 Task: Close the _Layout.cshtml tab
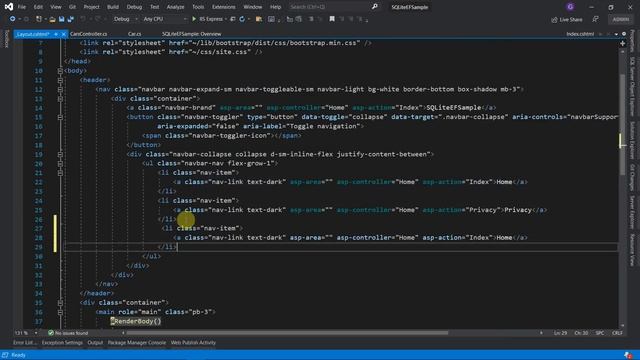(x=64, y=34)
